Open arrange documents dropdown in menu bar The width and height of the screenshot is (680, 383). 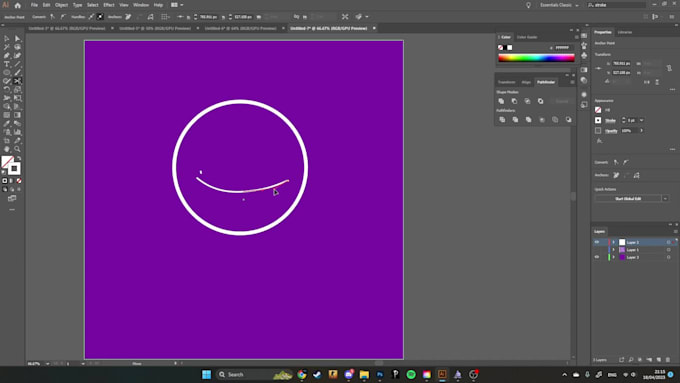point(177,5)
